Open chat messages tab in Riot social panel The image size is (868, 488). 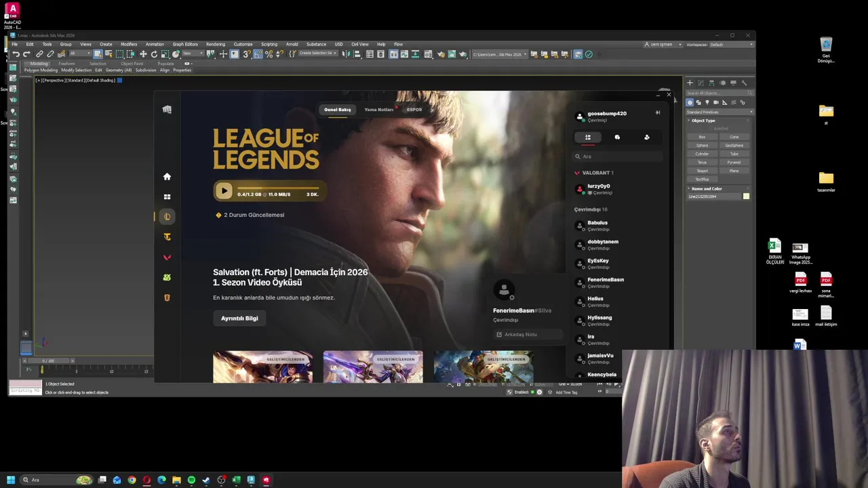[617, 137]
